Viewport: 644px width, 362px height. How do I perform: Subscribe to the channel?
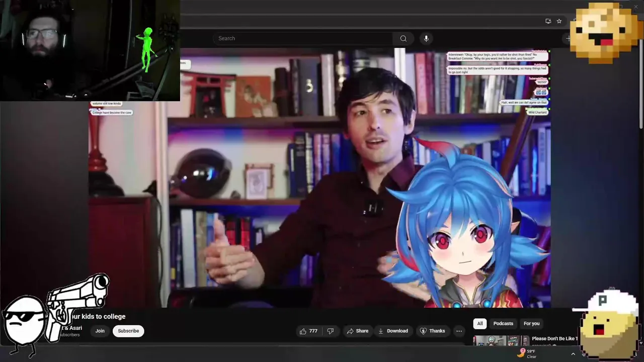[x=128, y=331]
